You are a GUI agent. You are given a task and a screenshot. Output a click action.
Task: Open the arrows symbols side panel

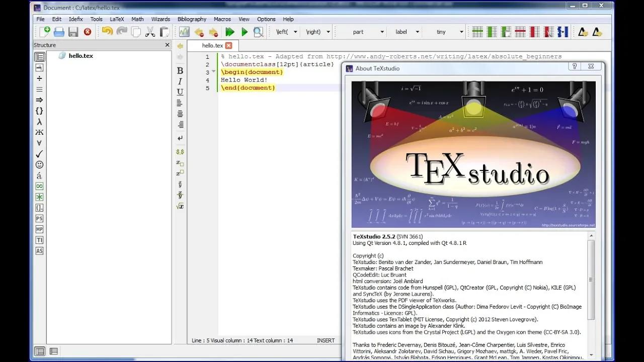(x=39, y=100)
